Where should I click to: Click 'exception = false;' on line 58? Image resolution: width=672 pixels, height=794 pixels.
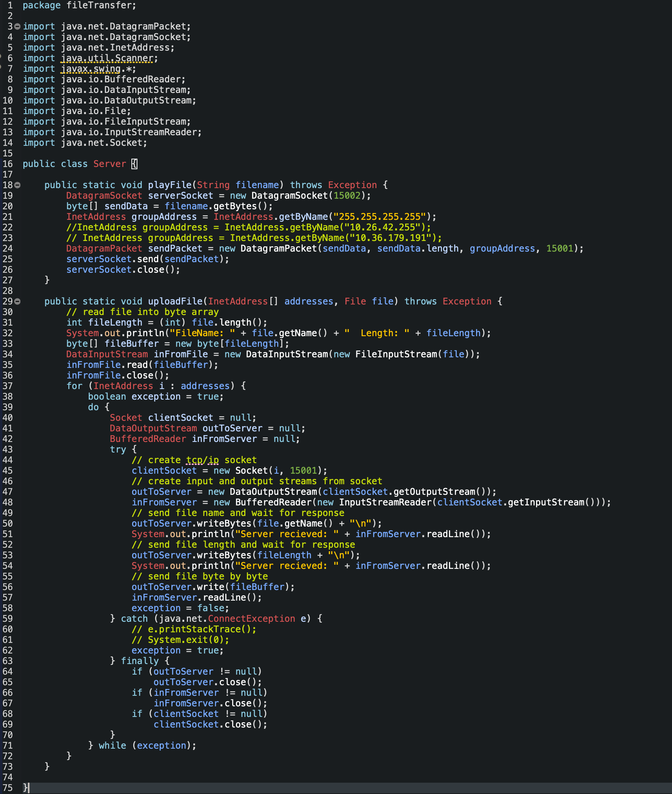coord(180,609)
